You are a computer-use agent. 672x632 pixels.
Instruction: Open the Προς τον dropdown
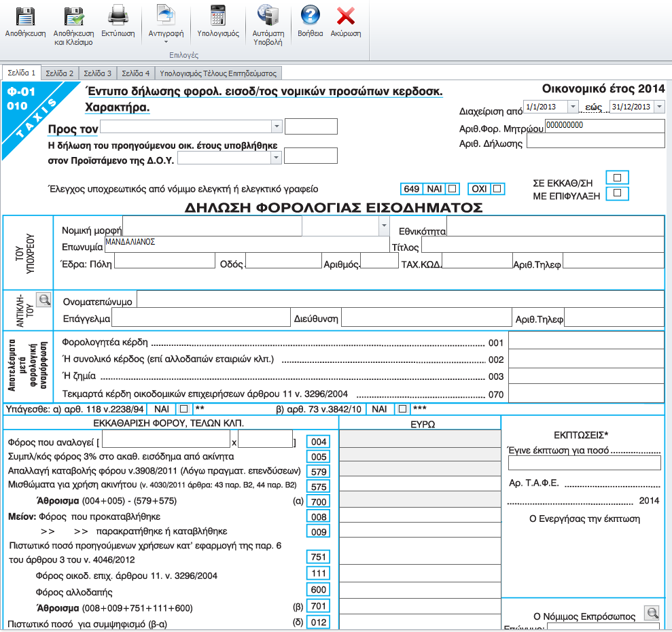[277, 126]
